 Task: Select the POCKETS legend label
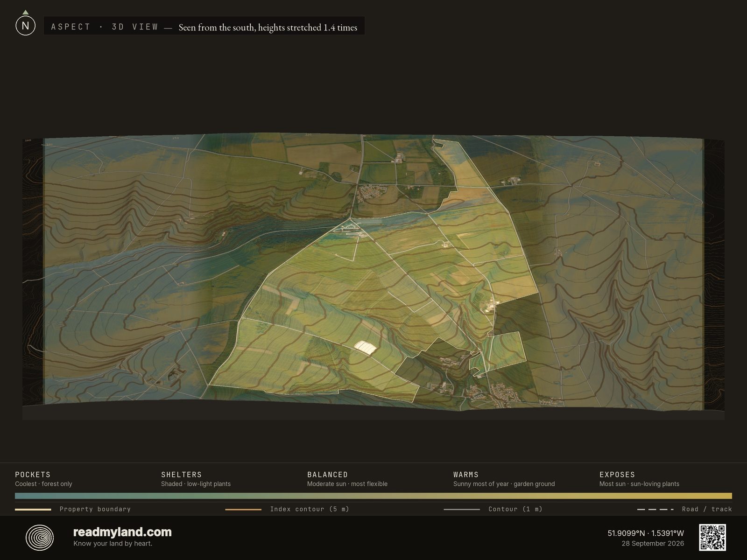tap(33, 475)
